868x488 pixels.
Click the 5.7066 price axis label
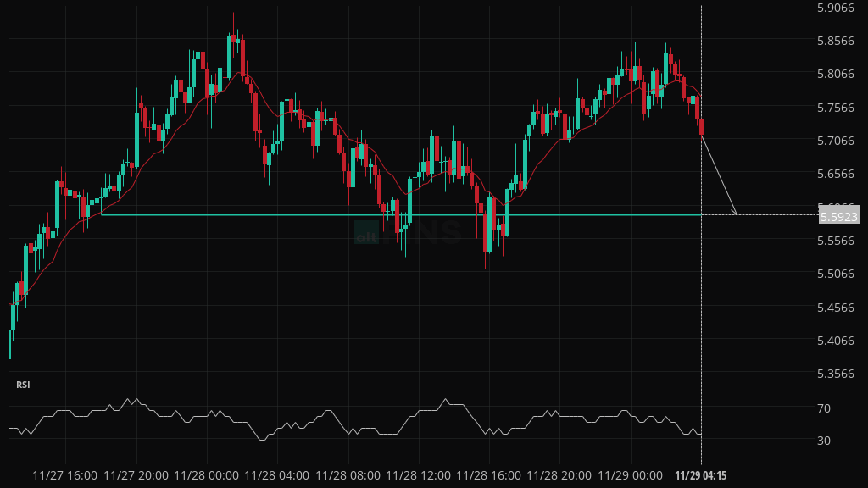click(x=837, y=141)
